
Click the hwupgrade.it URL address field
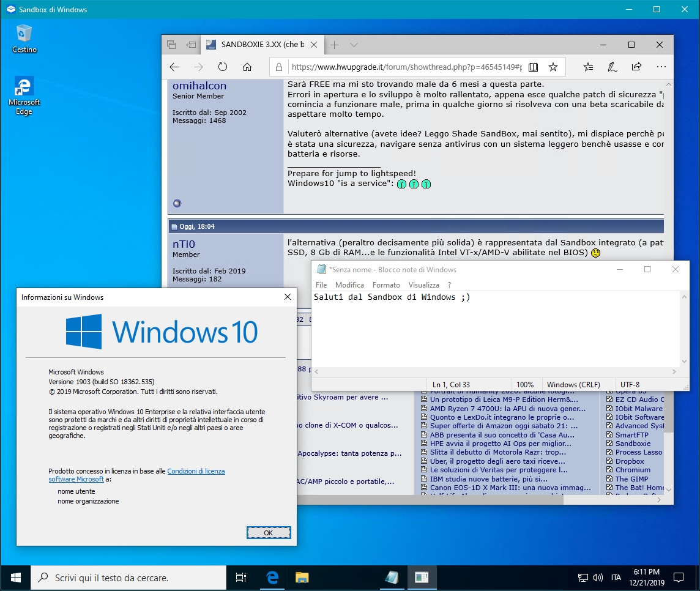point(406,67)
